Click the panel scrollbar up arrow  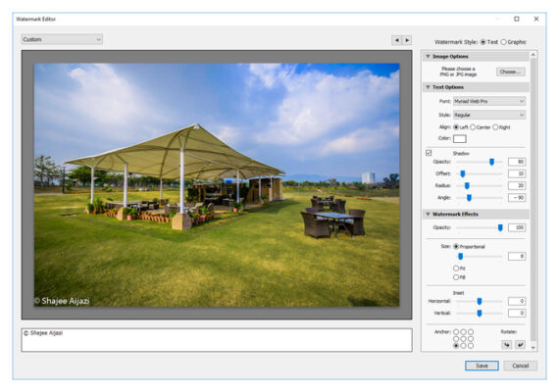click(534, 55)
